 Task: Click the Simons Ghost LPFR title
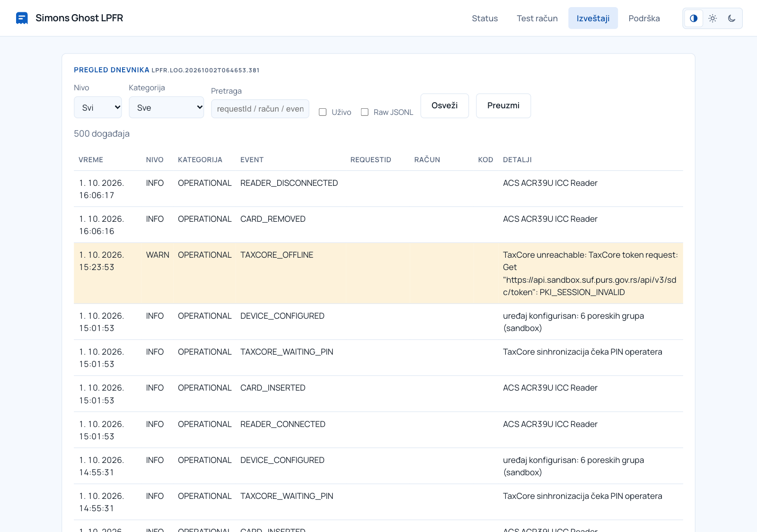pos(79,18)
